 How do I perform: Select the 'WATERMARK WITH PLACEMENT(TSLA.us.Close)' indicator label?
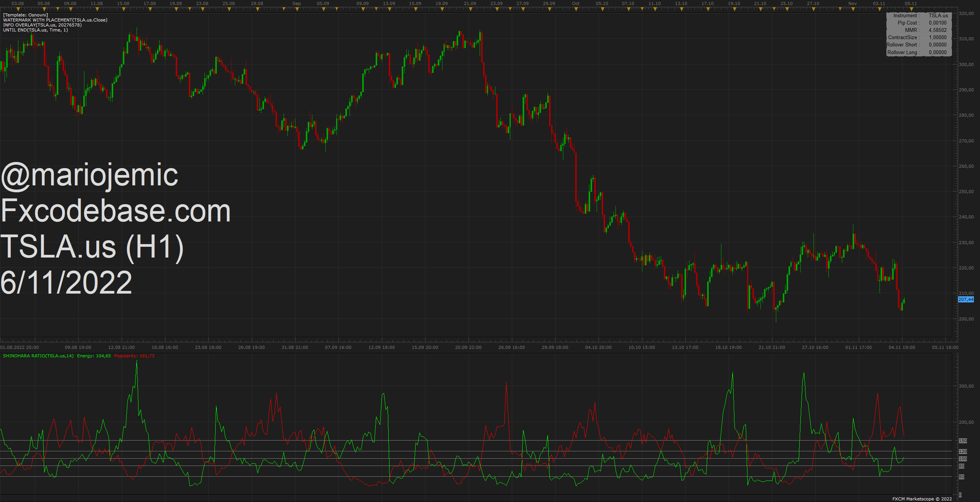point(55,20)
